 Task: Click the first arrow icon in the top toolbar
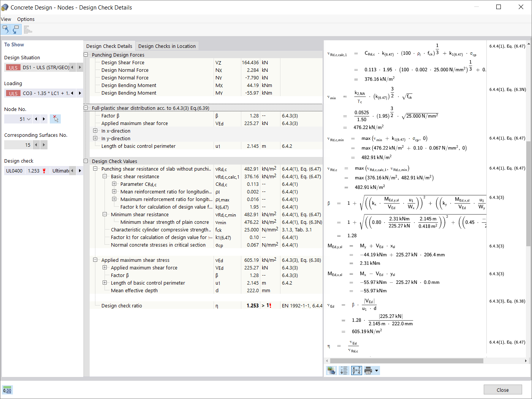(x=6, y=29)
